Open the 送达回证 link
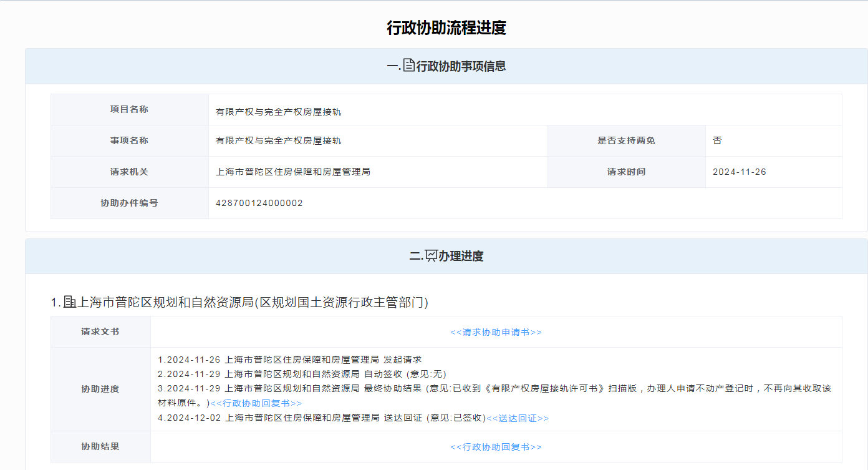Viewport: 868px width, 470px height. point(518,418)
